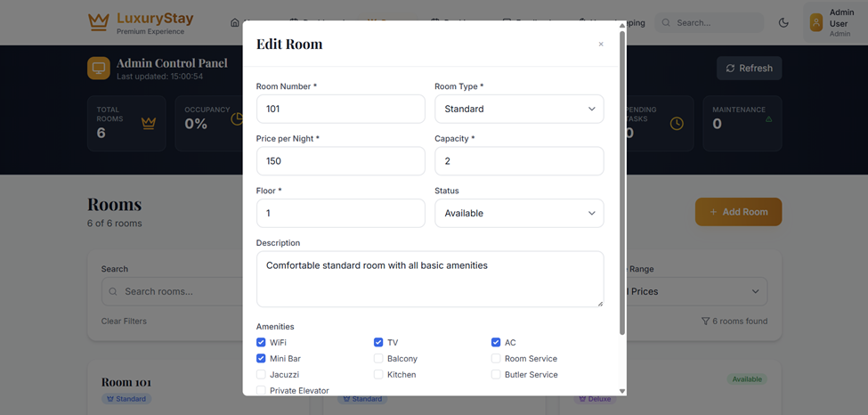Image resolution: width=868 pixels, height=415 pixels.
Task: Close the Edit Room dialog
Action: pos(601,45)
